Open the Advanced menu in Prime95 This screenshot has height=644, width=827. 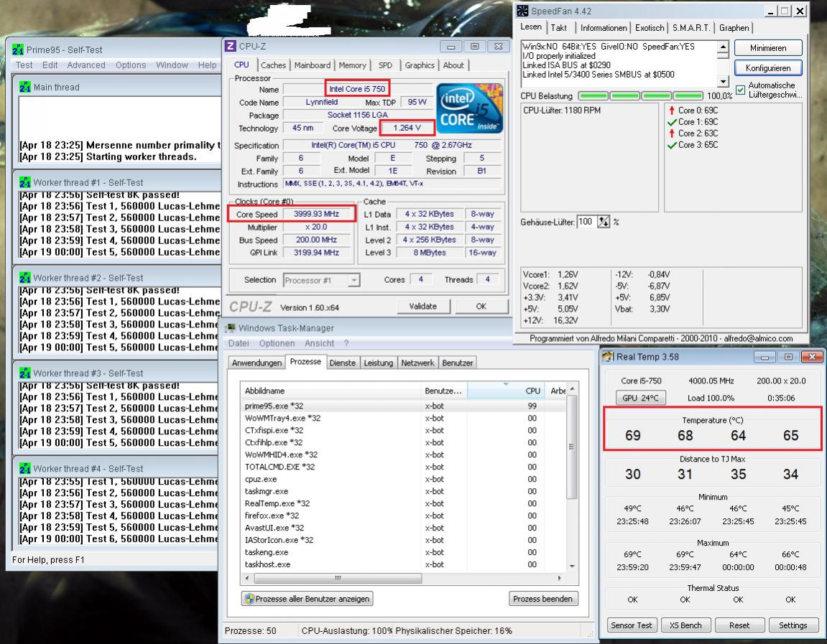(x=86, y=65)
